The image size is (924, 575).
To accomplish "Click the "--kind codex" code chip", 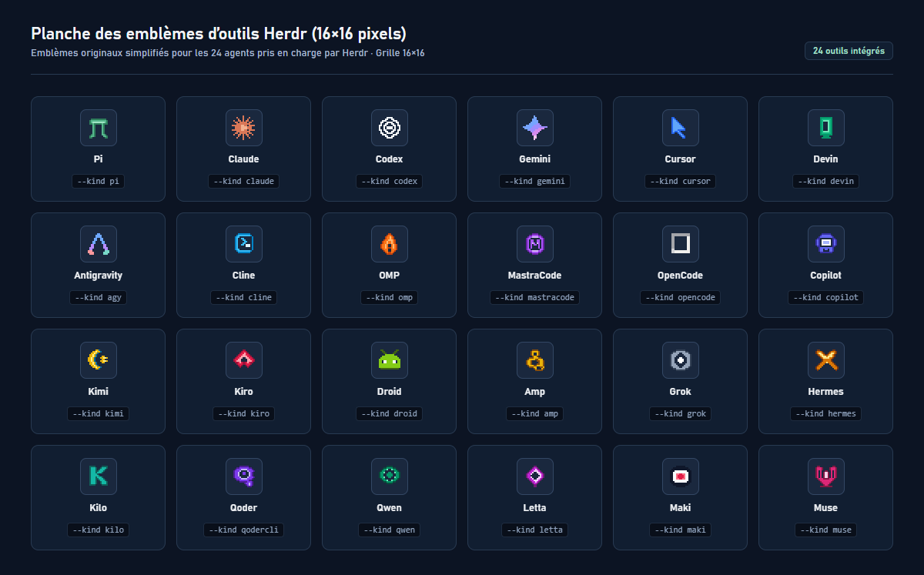I will coord(389,182).
